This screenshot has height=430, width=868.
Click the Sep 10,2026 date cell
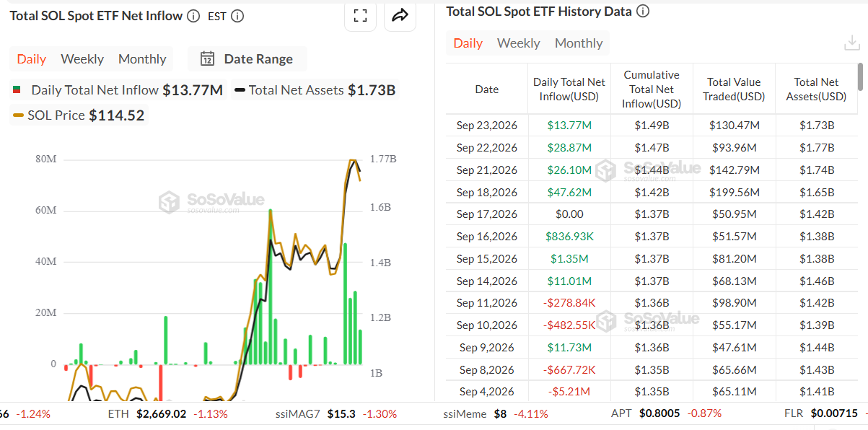487,325
